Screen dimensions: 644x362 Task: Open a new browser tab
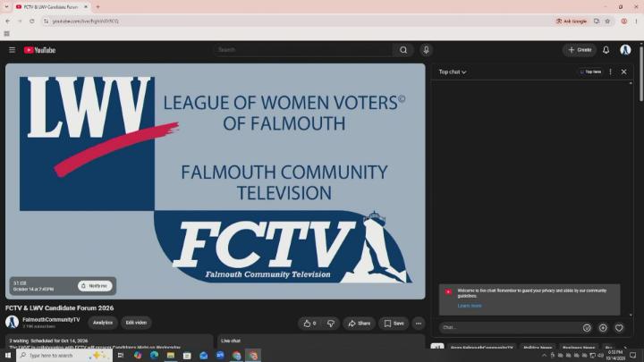(97, 7)
